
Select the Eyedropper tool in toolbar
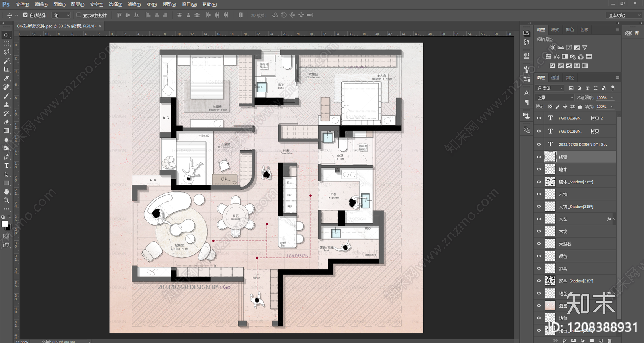click(x=6, y=78)
